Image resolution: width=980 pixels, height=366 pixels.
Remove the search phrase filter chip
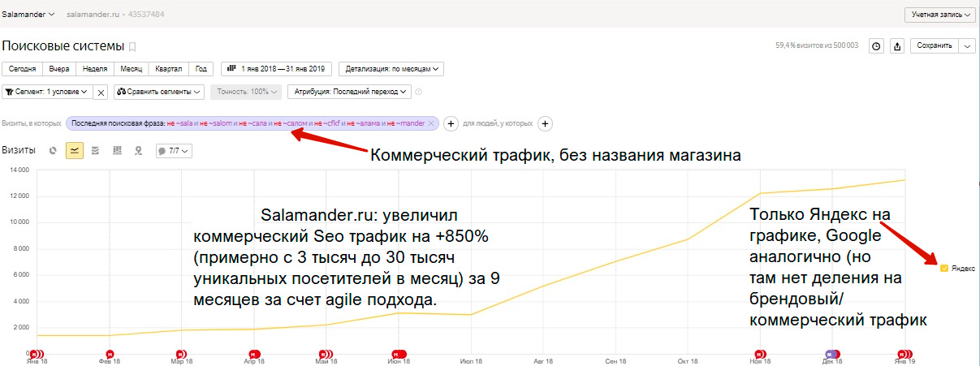click(x=432, y=123)
